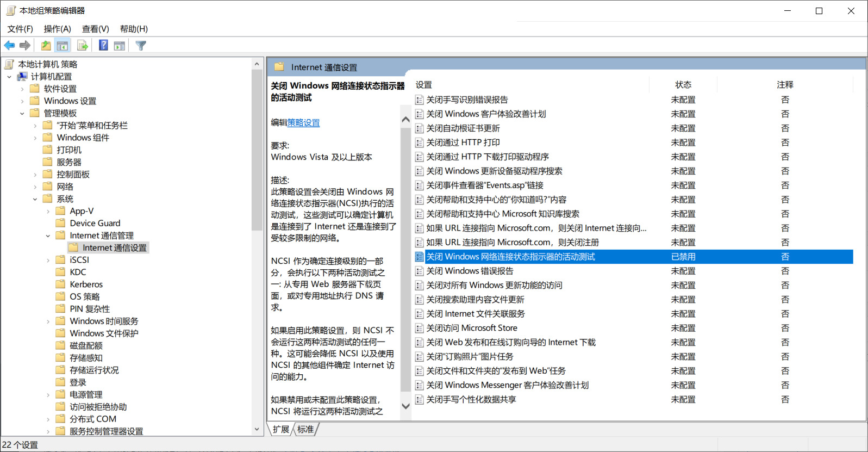Collapse the Internet 通信管理 tree node
Image resolution: width=868 pixels, height=452 pixels.
click(48, 236)
